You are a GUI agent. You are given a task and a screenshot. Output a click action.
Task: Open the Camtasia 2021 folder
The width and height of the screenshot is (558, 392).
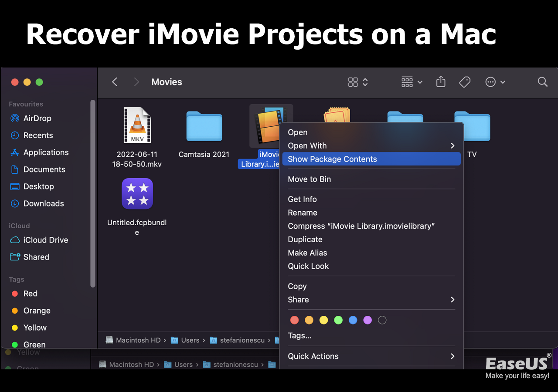(204, 126)
